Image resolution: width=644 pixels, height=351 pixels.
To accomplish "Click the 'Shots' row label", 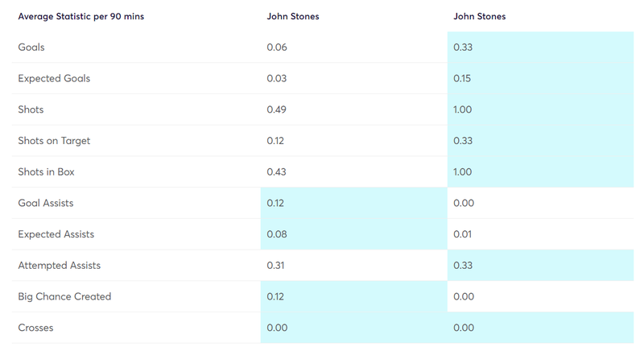I will coord(31,109).
